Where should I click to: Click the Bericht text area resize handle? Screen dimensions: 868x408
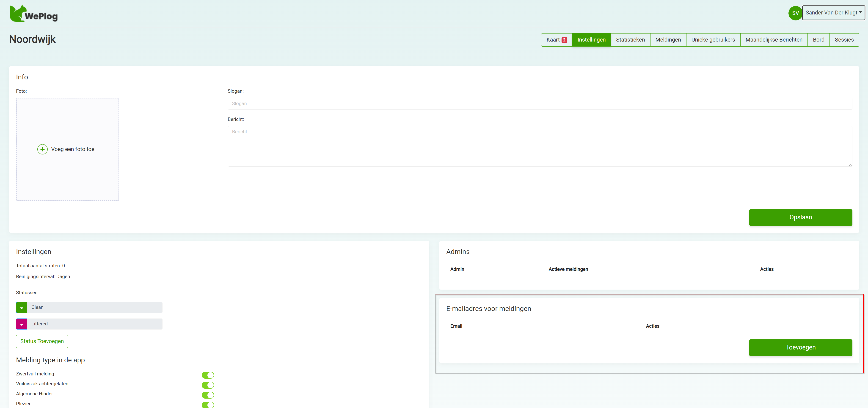850,165
